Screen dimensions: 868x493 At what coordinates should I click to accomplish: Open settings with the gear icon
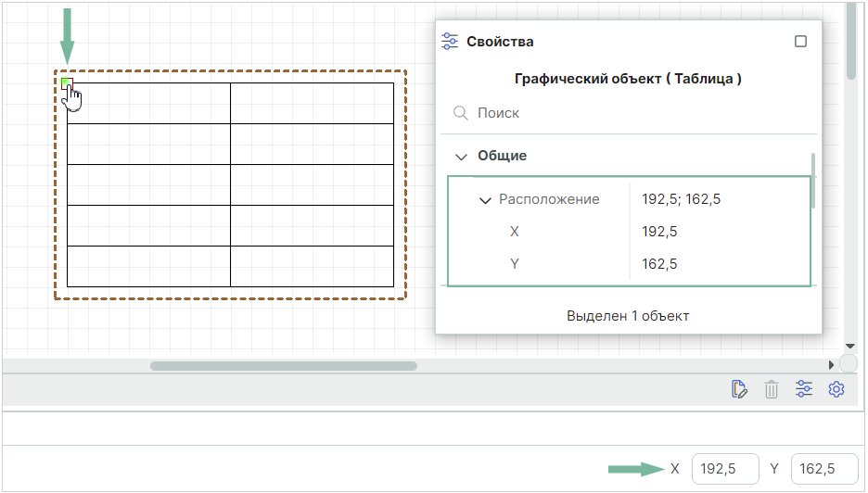click(836, 389)
